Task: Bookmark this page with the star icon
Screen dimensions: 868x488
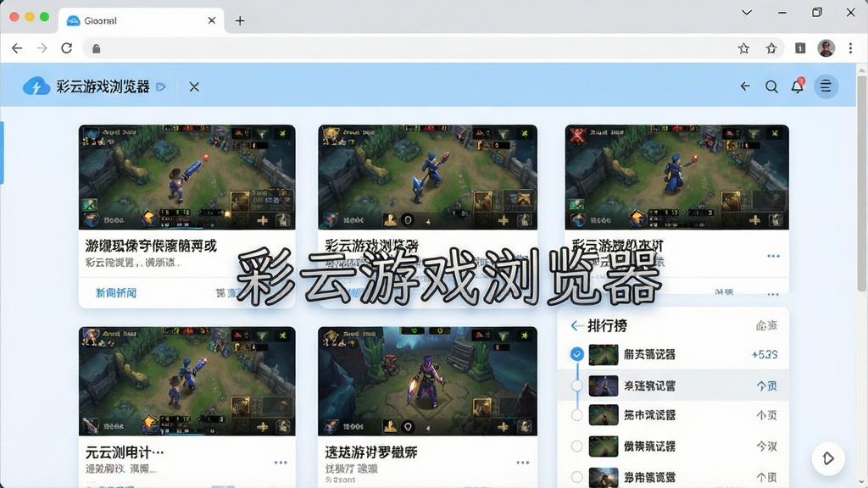Action: [743, 48]
